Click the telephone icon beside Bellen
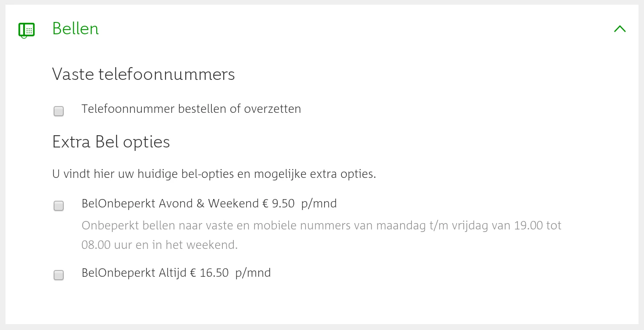 (x=27, y=30)
